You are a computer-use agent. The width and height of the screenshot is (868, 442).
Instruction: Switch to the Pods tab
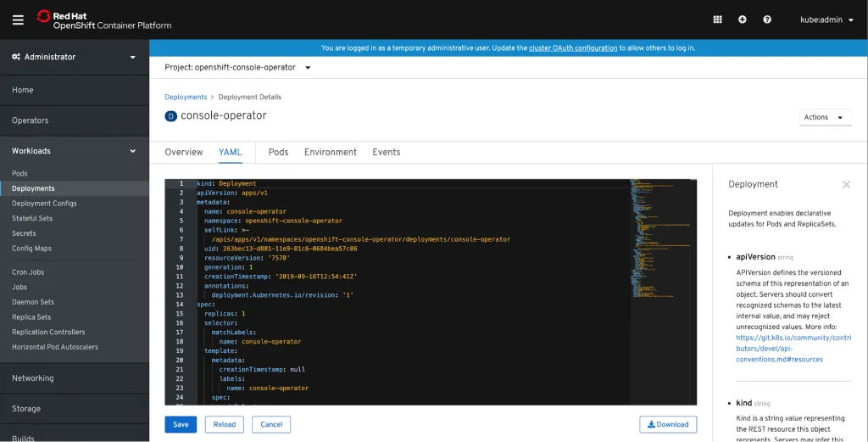click(x=278, y=152)
